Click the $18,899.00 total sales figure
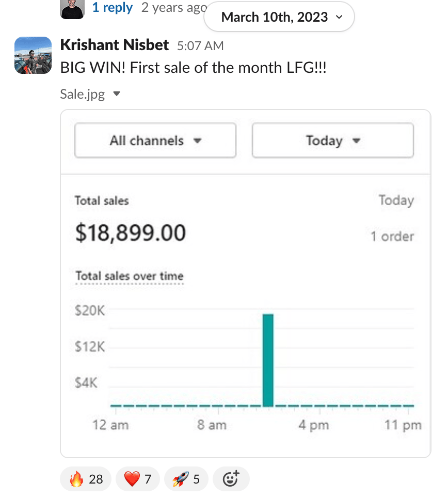448x498 pixels. click(130, 233)
